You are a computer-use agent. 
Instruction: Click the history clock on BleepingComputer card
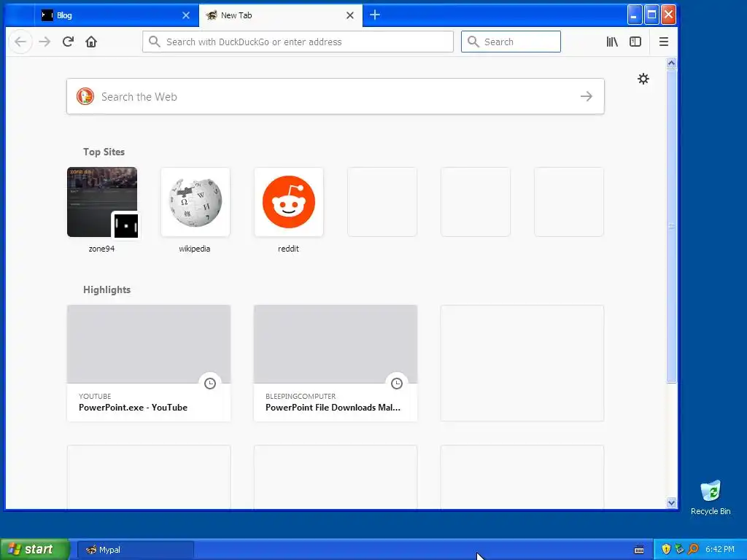(397, 384)
